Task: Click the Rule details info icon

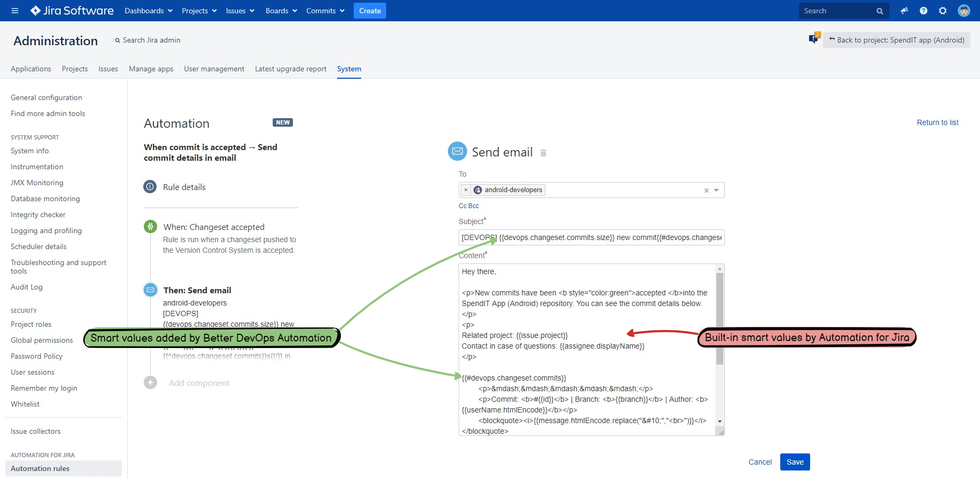Action: click(150, 187)
